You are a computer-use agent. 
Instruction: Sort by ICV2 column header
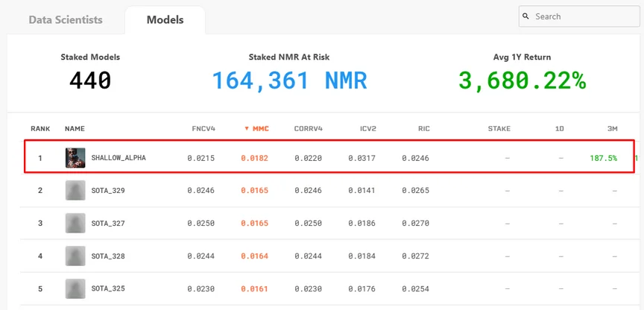(367, 128)
